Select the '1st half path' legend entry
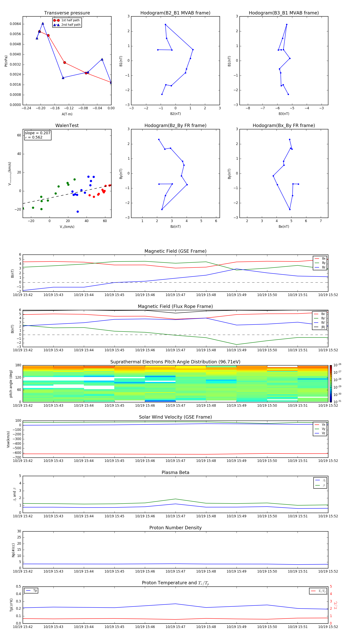Viewport: 351px width, 644px height. click(x=67, y=20)
